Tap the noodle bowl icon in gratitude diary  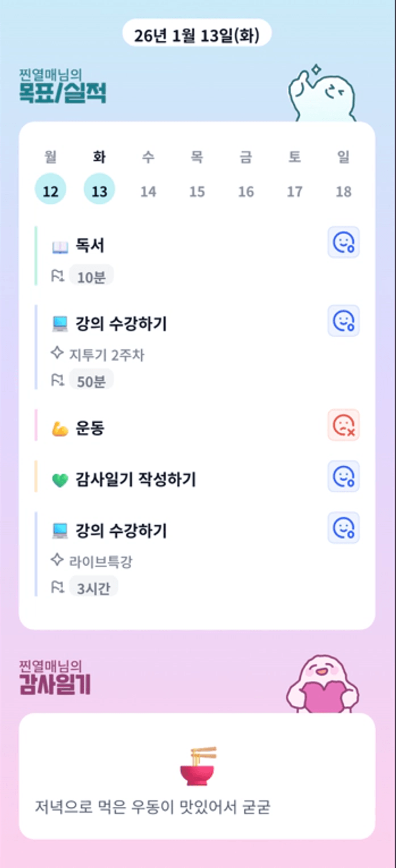pyautogui.click(x=197, y=766)
